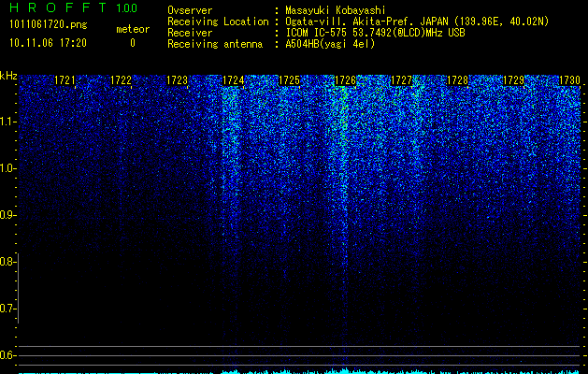This screenshot has height=374, width=588.
Task: Click the Receiver label
Action: coord(190,33)
